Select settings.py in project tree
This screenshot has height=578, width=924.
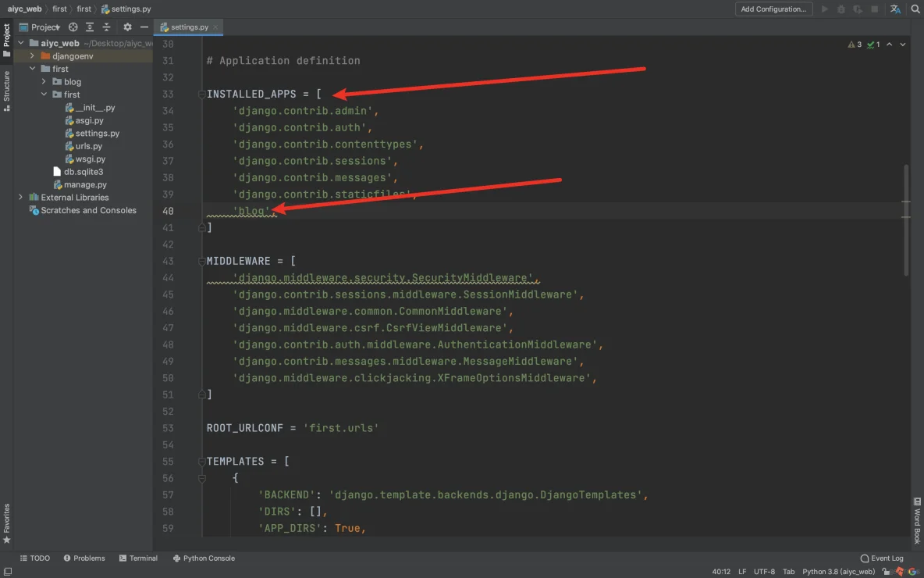pyautogui.click(x=93, y=134)
